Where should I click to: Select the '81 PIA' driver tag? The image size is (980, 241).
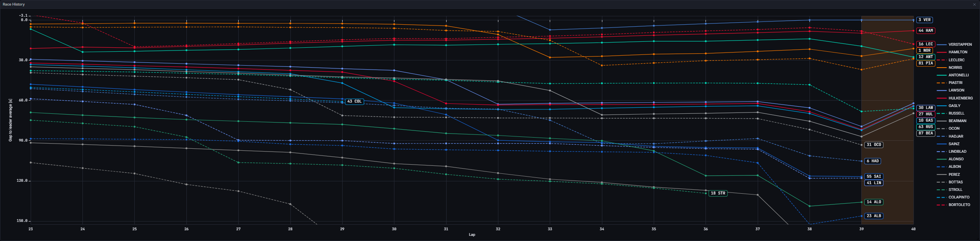(926, 63)
